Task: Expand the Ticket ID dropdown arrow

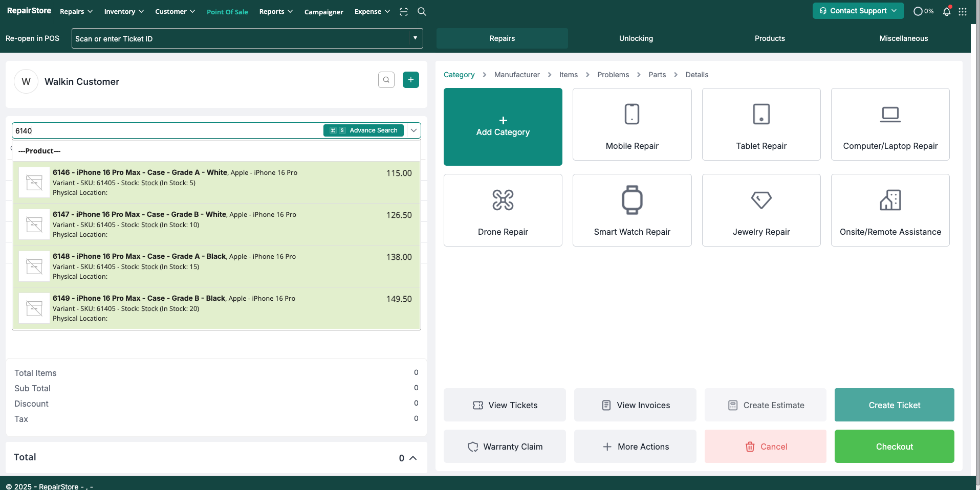Action: (415, 38)
